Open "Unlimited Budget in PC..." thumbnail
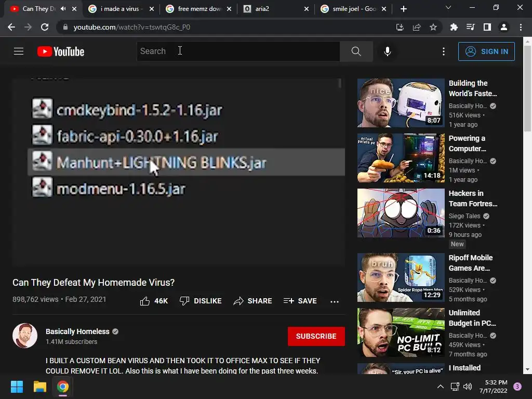Image resolution: width=532 pixels, height=399 pixels. [401, 332]
